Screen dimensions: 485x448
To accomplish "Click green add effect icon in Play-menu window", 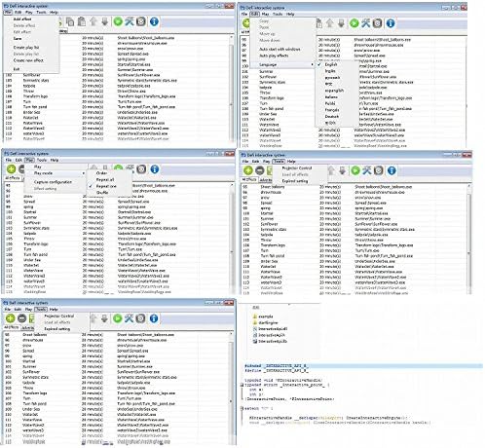I will coord(11,168).
